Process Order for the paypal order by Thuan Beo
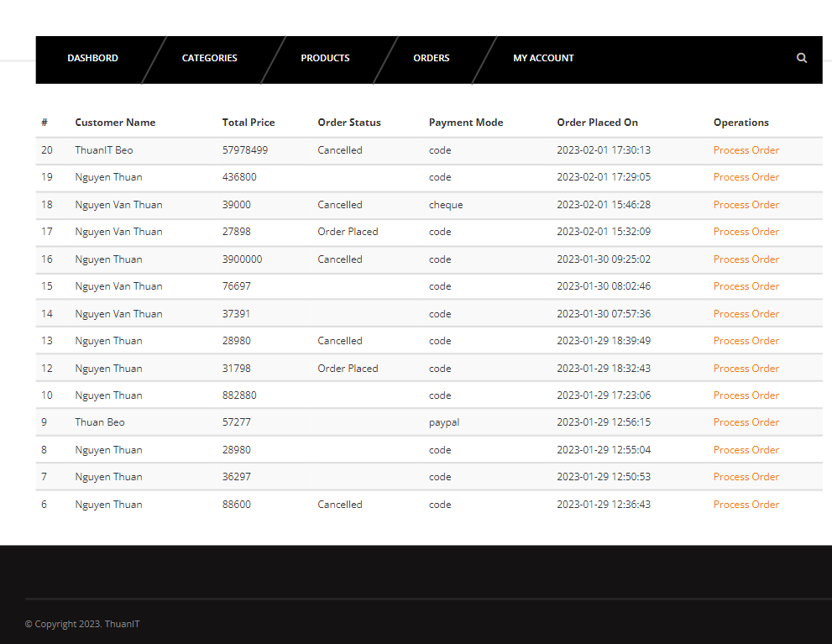The width and height of the screenshot is (832, 644). (x=746, y=421)
